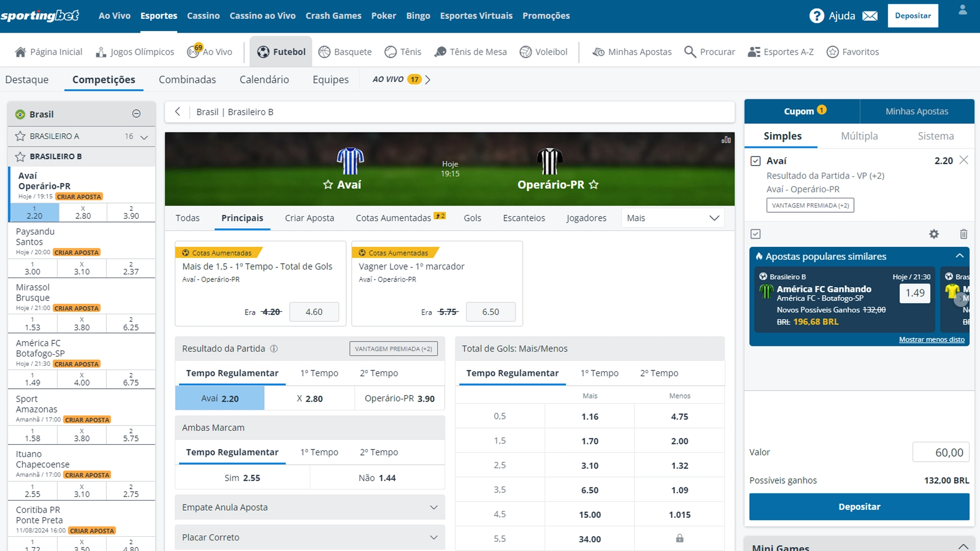This screenshot has width=980, height=551.
Task: Select the Voleibol sport icon
Action: click(x=526, y=51)
